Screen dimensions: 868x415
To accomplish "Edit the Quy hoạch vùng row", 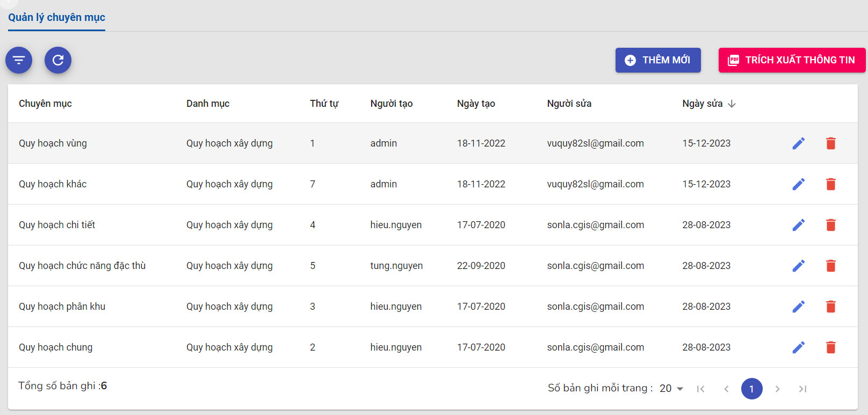I will pyautogui.click(x=799, y=143).
